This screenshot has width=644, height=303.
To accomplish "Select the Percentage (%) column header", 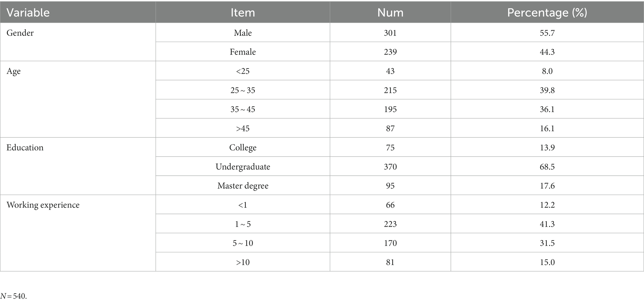I will (x=547, y=12).
